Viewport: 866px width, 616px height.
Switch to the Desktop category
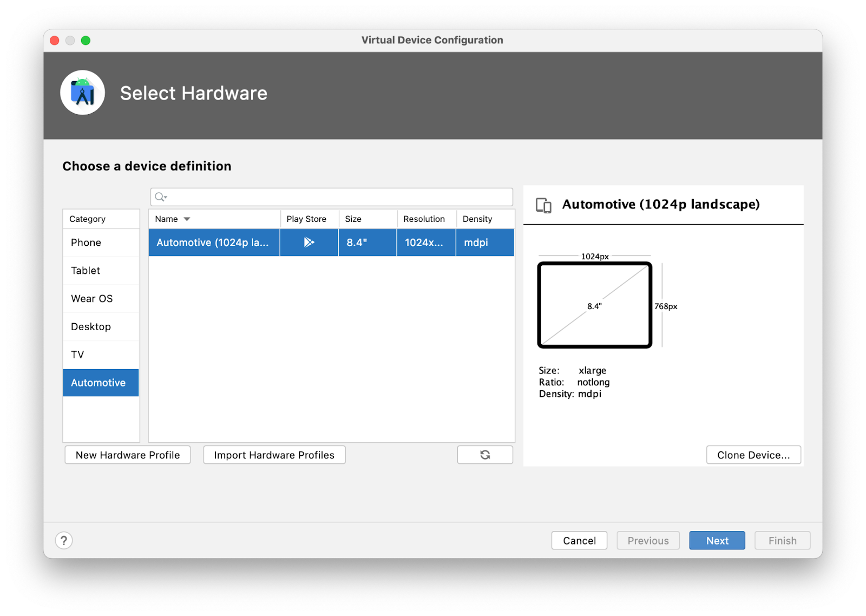(x=91, y=327)
